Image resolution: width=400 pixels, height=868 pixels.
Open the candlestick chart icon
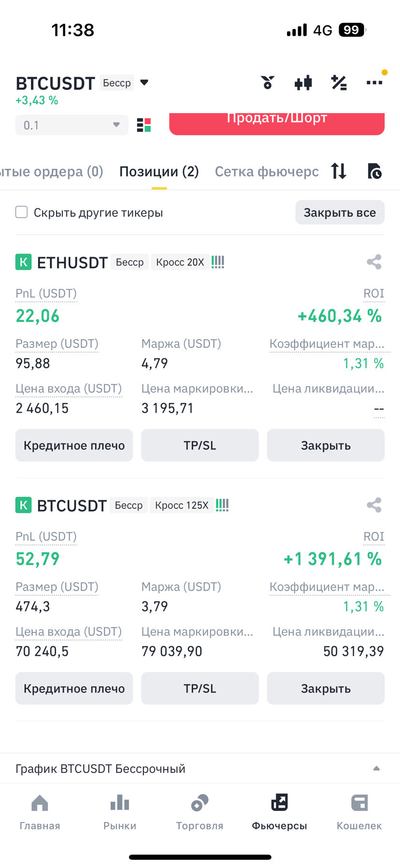[303, 83]
